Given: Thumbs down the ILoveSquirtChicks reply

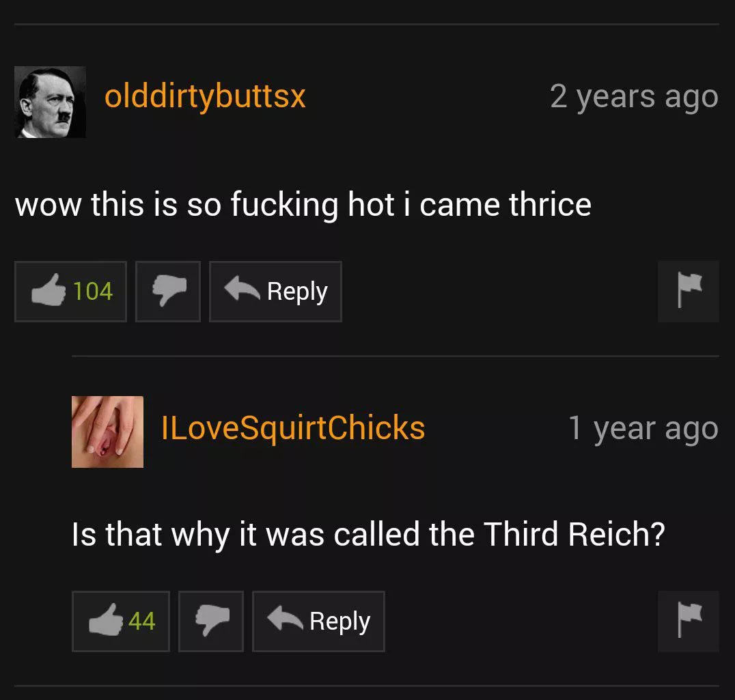Looking at the screenshot, I should [x=211, y=621].
